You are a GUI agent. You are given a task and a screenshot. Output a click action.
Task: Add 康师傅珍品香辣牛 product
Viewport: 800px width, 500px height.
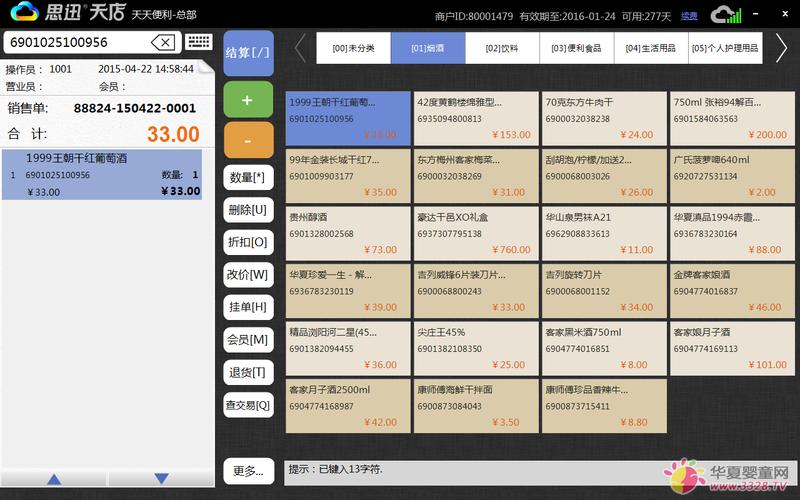[604, 406]
